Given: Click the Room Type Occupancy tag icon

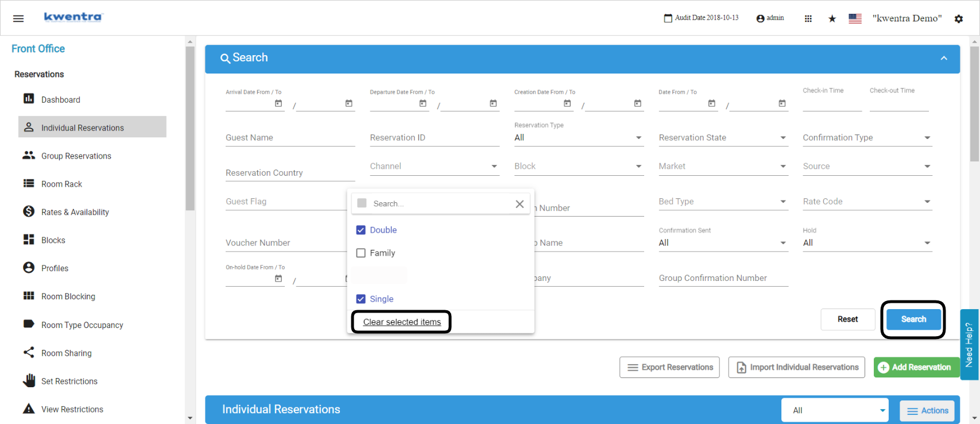Looking at the screenshot, I should click(29, 324).
